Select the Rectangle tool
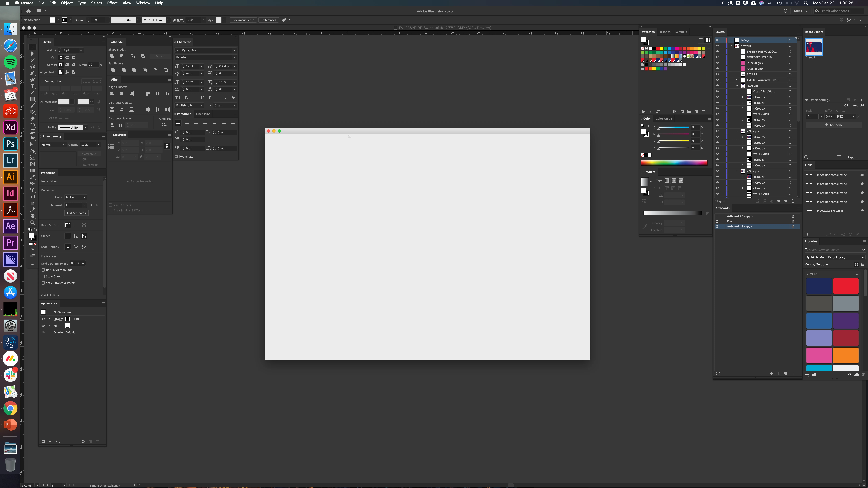868x488 pixels. 33,99
